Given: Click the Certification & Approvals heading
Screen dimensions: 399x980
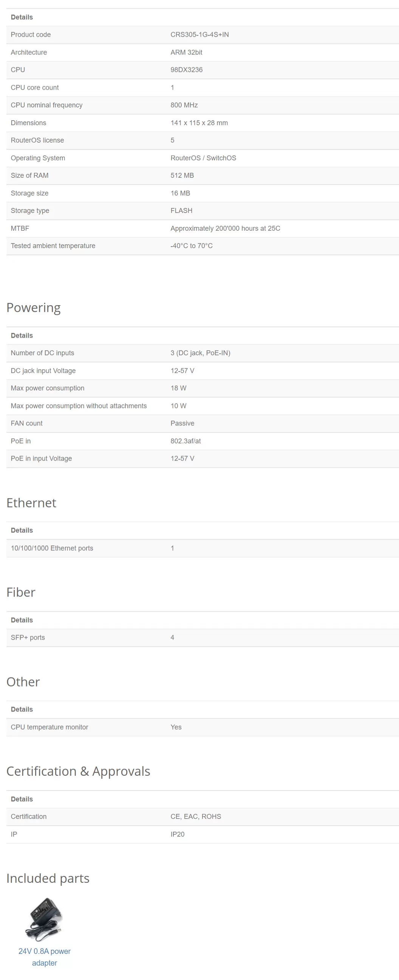Looking at the screenshot, I should pyautogui.click(x=78, y=771).
